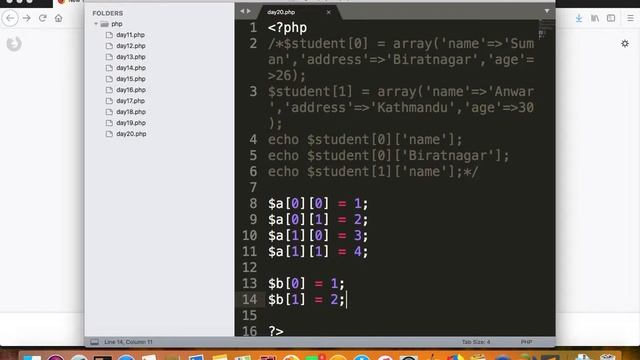Open the browser library icon
Screen dimensions: 640x360
[x=595, y=18]
